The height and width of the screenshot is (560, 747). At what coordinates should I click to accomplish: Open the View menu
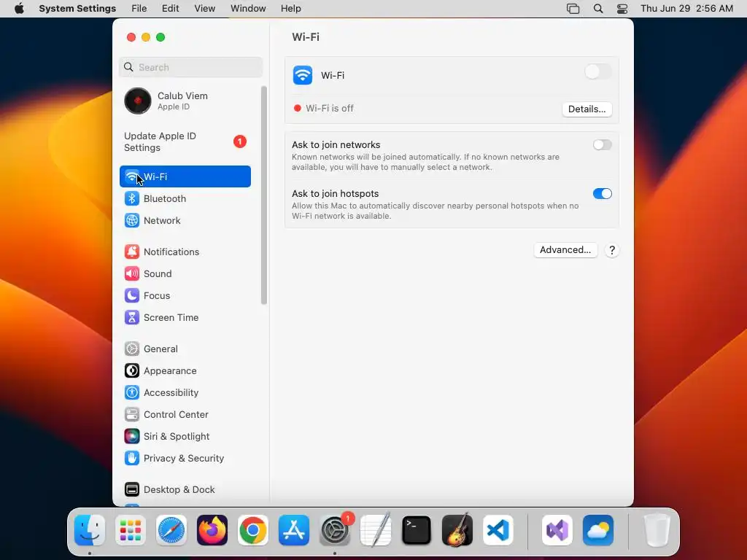tap(205, 9)
